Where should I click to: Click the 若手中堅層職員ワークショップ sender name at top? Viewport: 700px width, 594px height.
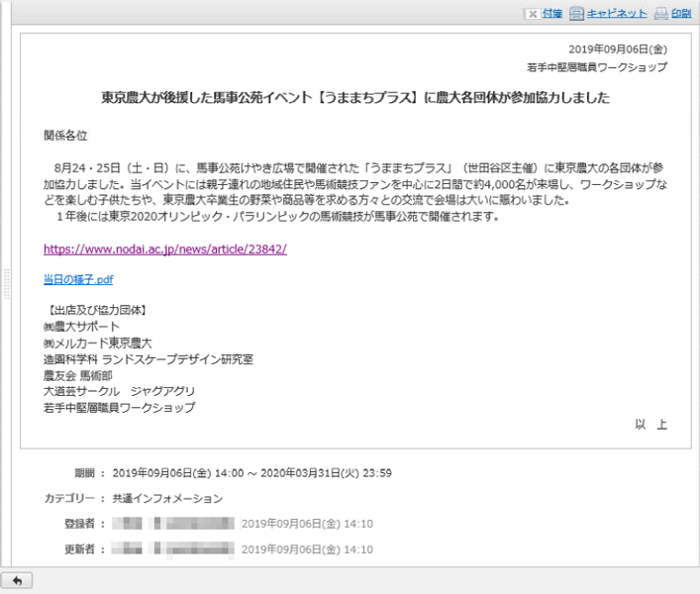click(x=597, y=67)
